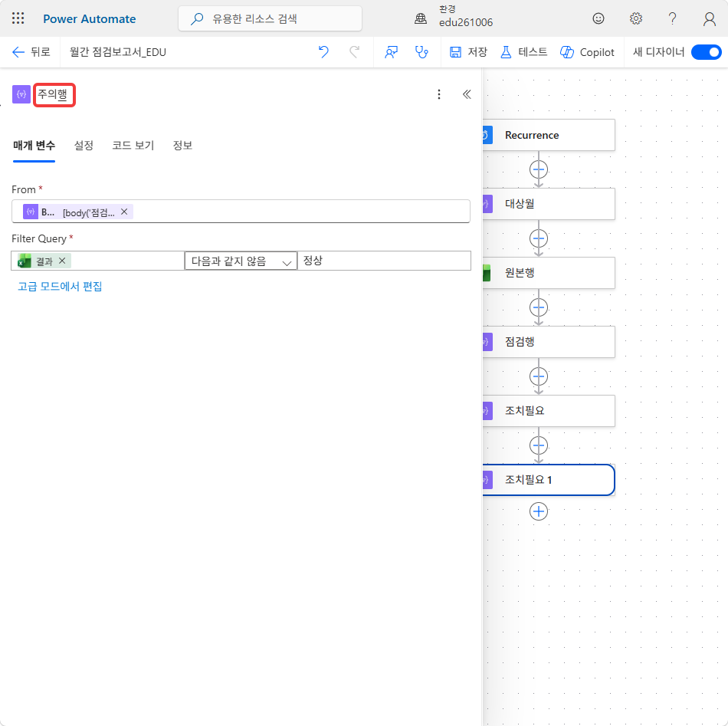This screenshot has width=728, height=726.
Task: Open the environment picker edu261006
Action: 454,17
